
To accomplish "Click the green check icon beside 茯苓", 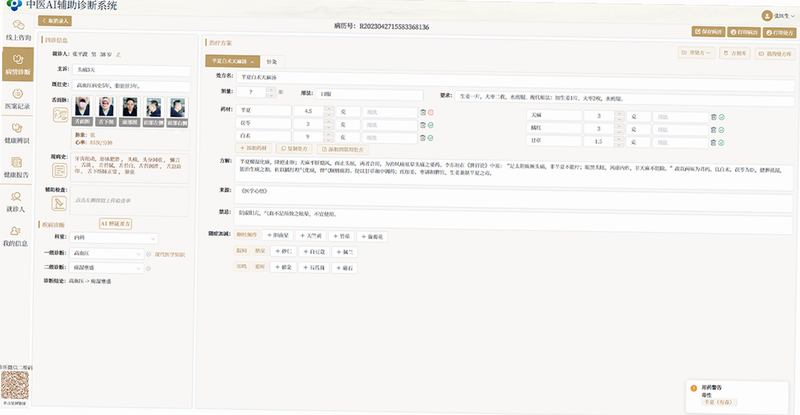I will (431, 125).
